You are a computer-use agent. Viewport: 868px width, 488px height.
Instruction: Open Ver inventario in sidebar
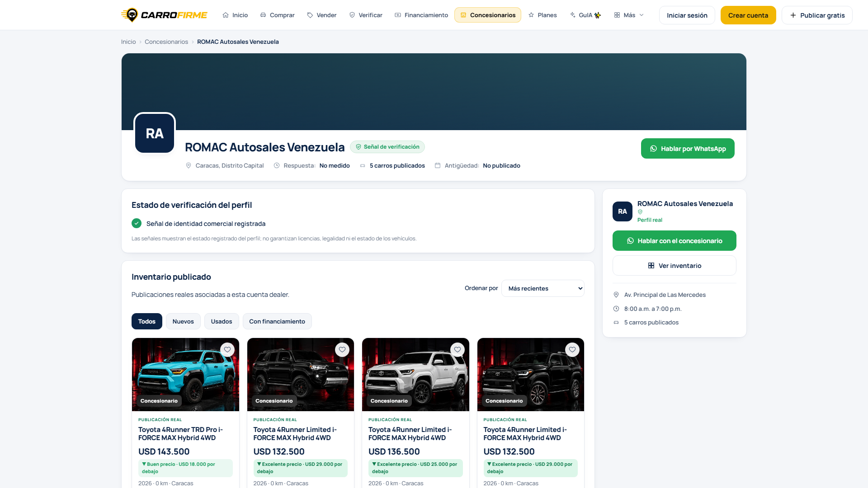674,266
